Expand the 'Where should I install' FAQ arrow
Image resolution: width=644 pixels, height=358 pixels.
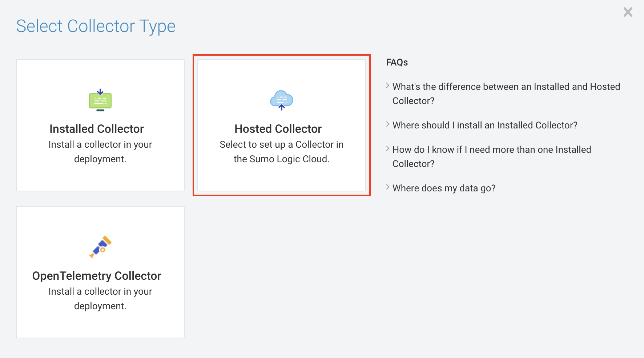388,124
